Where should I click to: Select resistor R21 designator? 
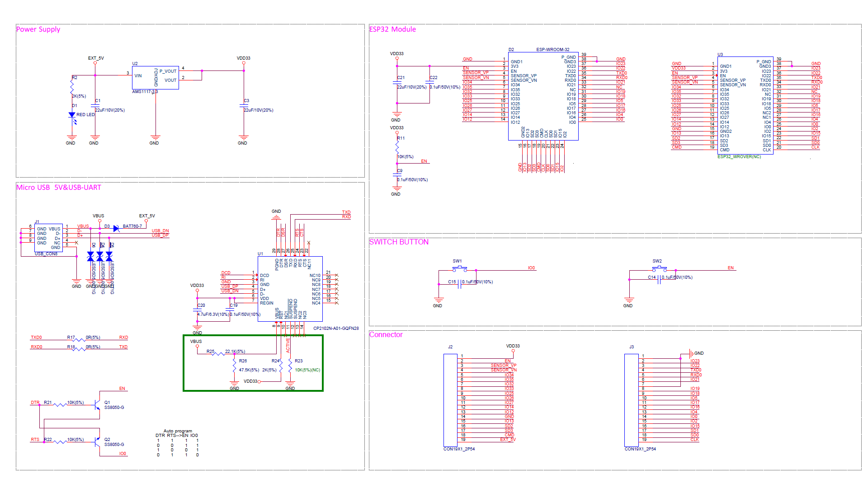[47, 403]
